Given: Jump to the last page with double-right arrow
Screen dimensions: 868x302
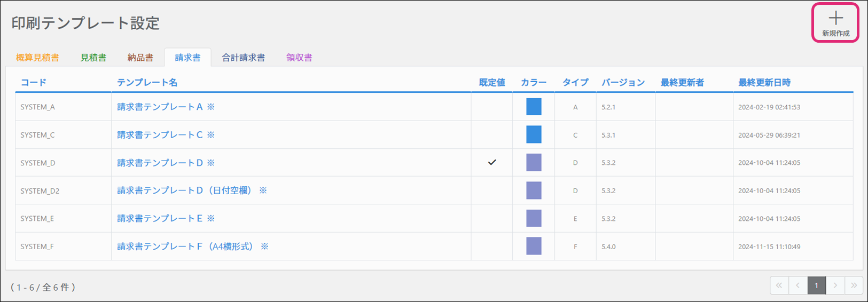Looking at the screenshot, I should click(x=854, y=285).
